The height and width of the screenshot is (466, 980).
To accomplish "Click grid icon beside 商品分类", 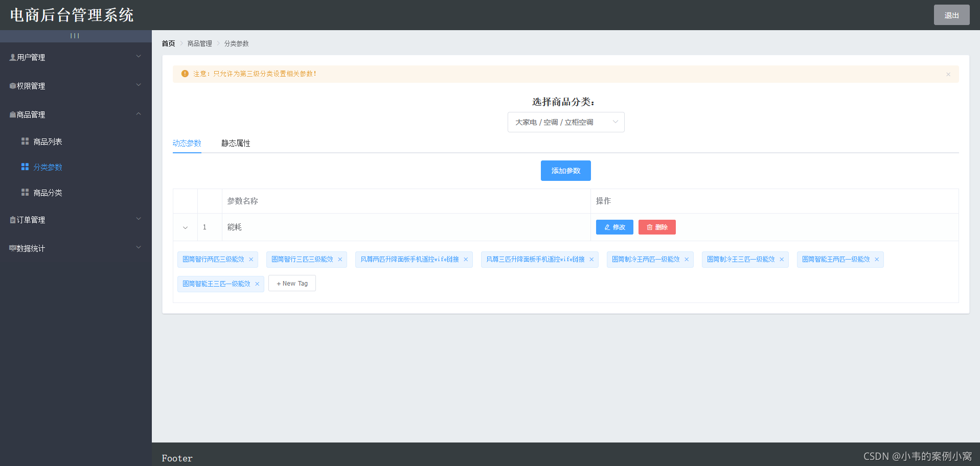I will point(25,192).
